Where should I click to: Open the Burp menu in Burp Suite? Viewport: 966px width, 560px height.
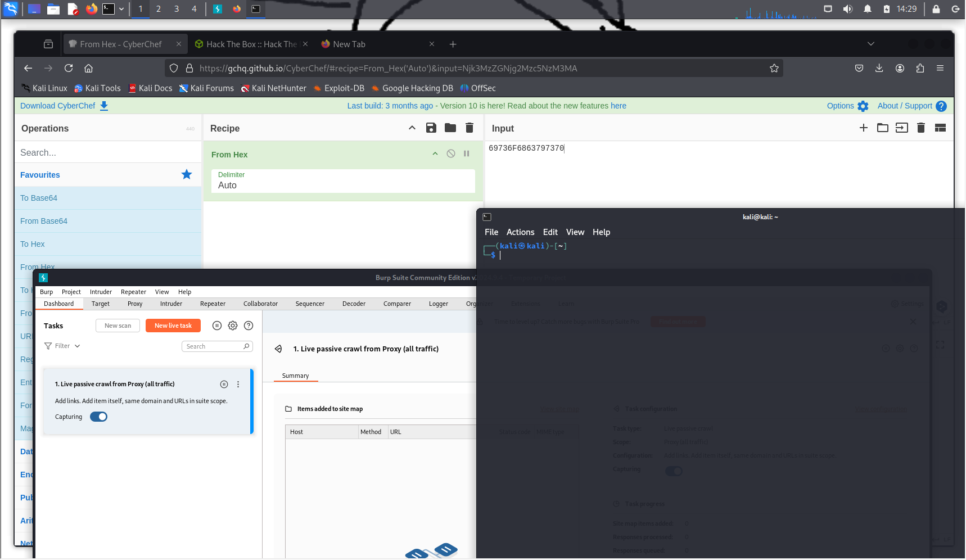[x=46, y=292]
